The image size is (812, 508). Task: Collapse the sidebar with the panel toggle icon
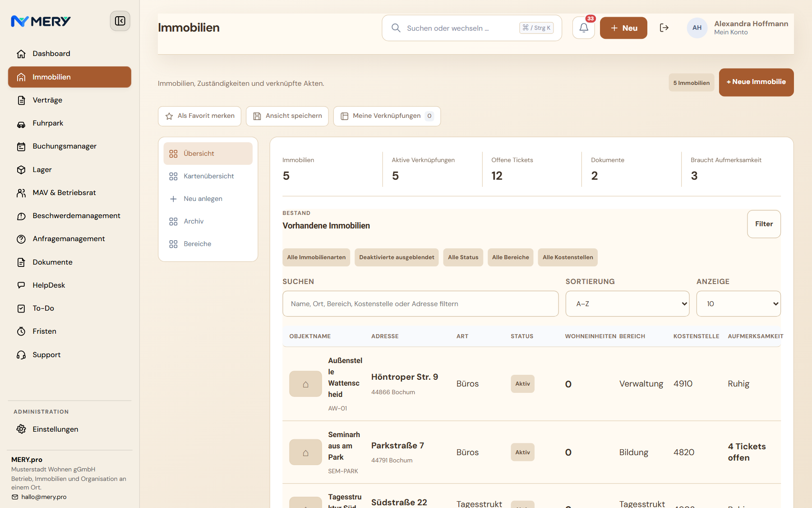(120, 21)
